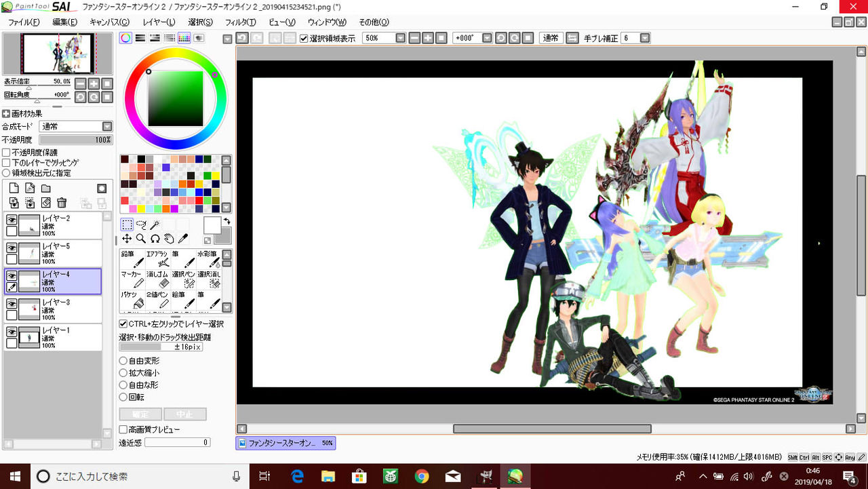Viewport: 868px width, 489px height.
Task: Uncheck 選択領域表示 in the toolbar
Action: (304, 39)
